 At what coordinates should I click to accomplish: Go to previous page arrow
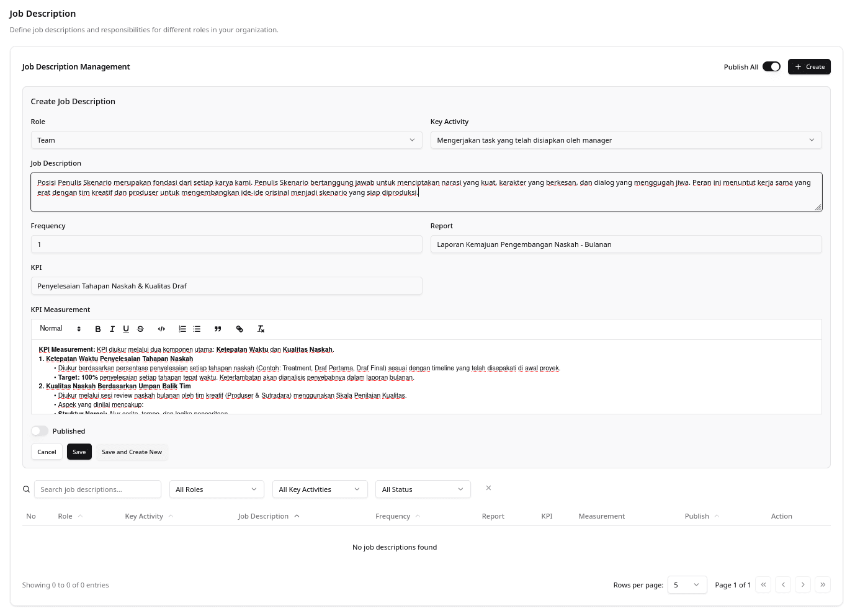[x=783, y=584]
